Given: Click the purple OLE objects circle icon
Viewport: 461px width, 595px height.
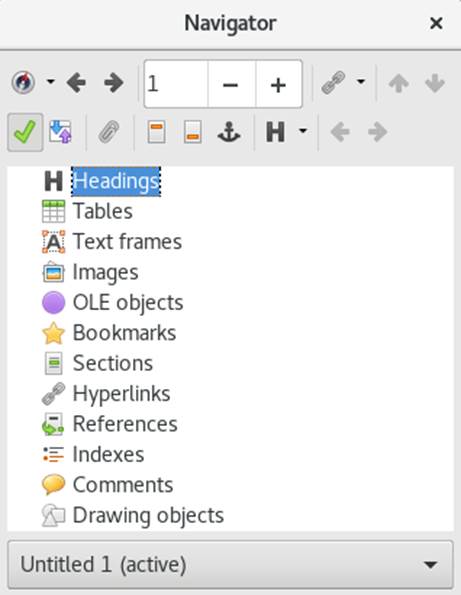Looking at the screenshot, I should coord(53,302).
